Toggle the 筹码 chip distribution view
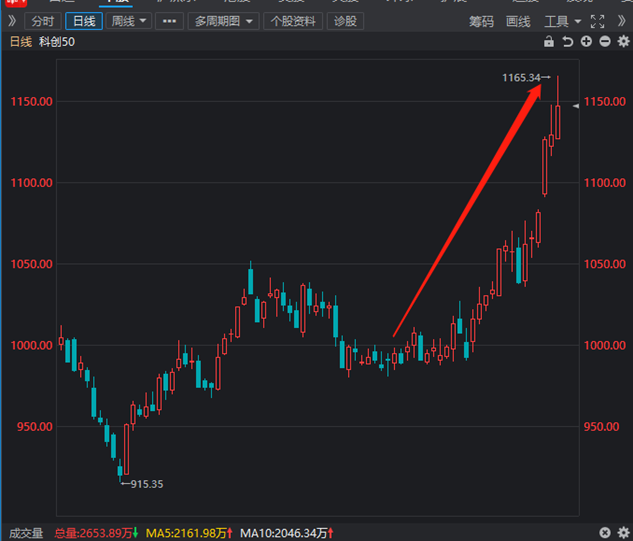 481,21
